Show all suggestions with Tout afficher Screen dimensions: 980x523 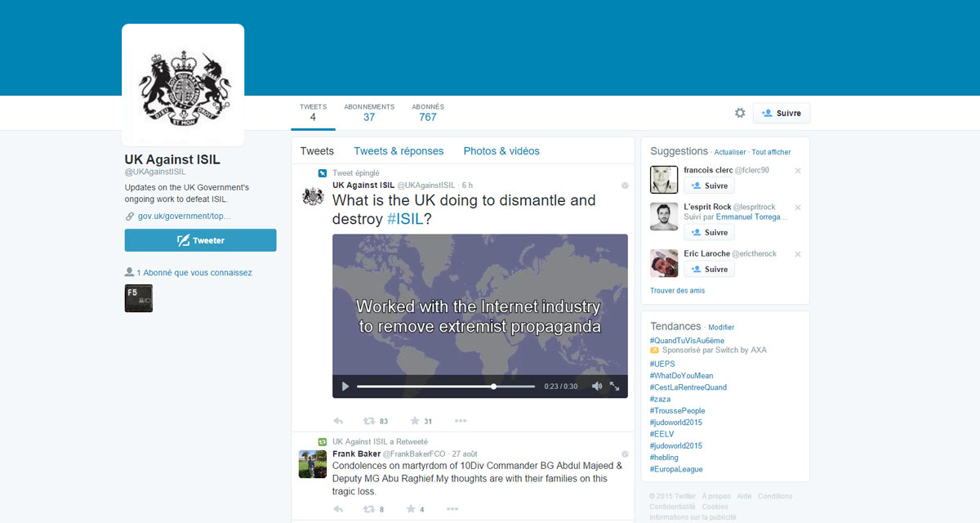[771, 152]
